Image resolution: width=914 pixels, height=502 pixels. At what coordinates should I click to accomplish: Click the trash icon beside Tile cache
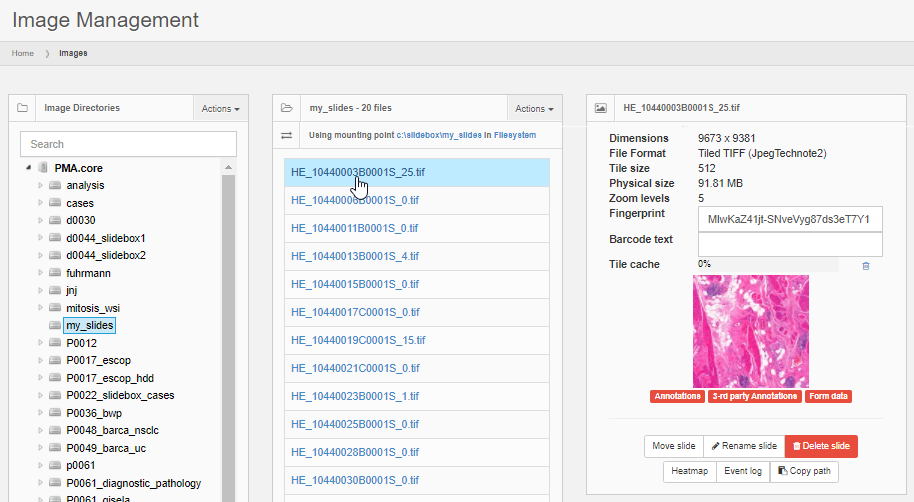tap(866, 265)
